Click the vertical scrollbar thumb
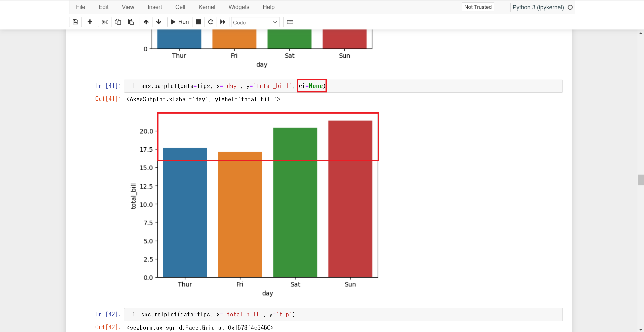This screenshot has width=644, height=332. click(640, 180)
